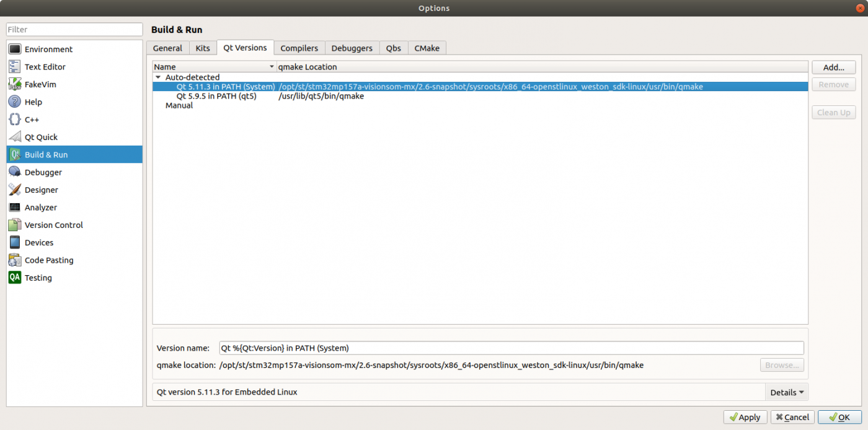
Task: Click the Version name text field
Action: tap(511, 348)
